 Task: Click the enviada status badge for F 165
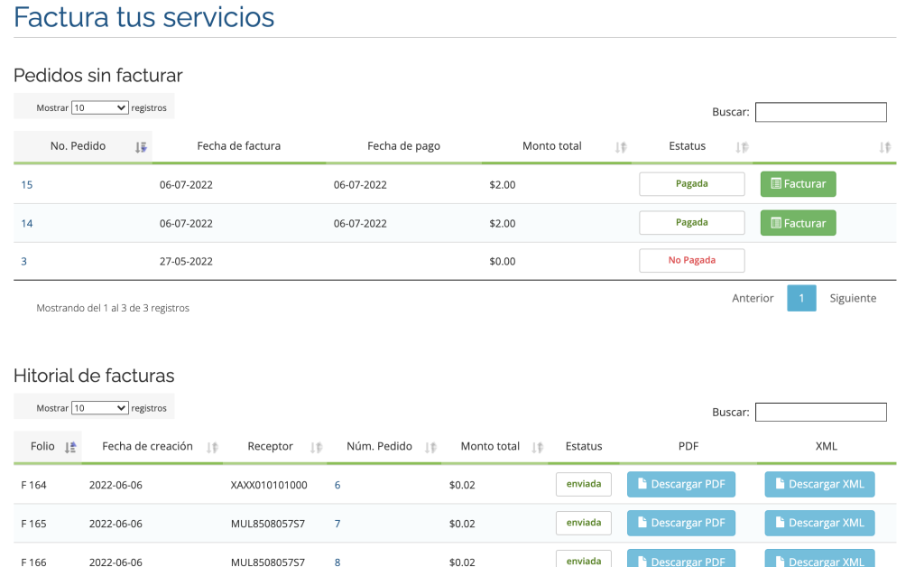pos(584,524)
